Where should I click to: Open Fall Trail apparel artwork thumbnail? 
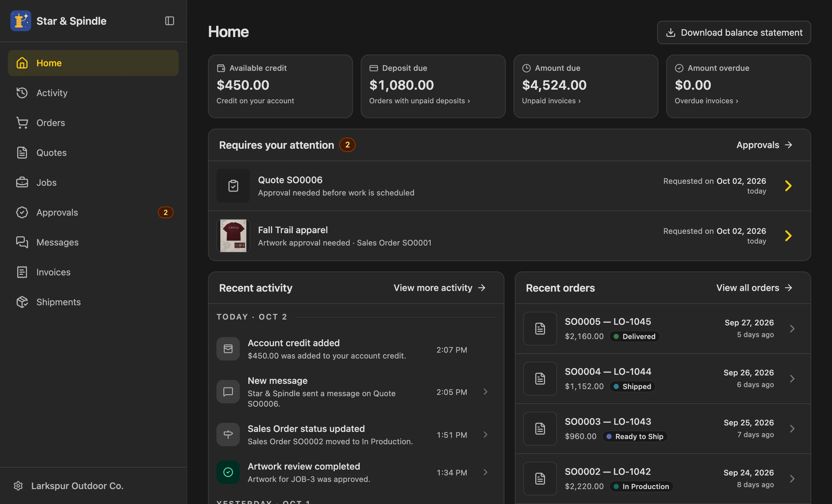(x=233, y=236)
